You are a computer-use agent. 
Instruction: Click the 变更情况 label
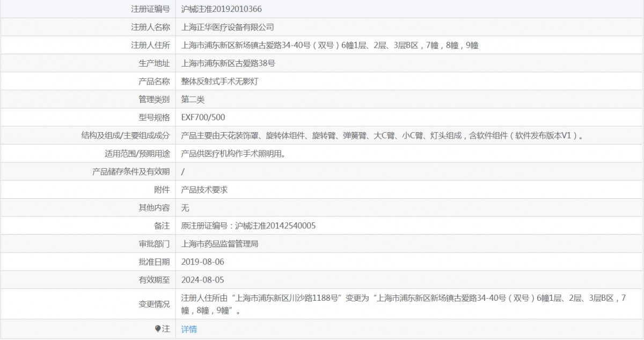point(154,304)
